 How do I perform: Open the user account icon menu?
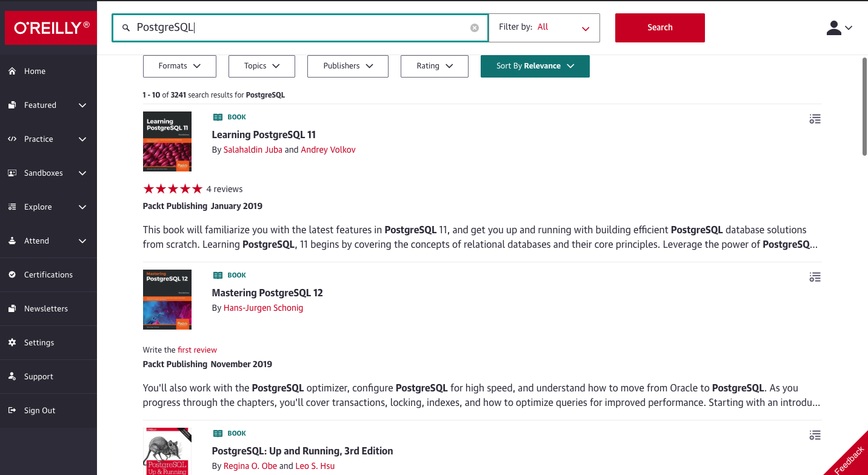pos(834,28)
